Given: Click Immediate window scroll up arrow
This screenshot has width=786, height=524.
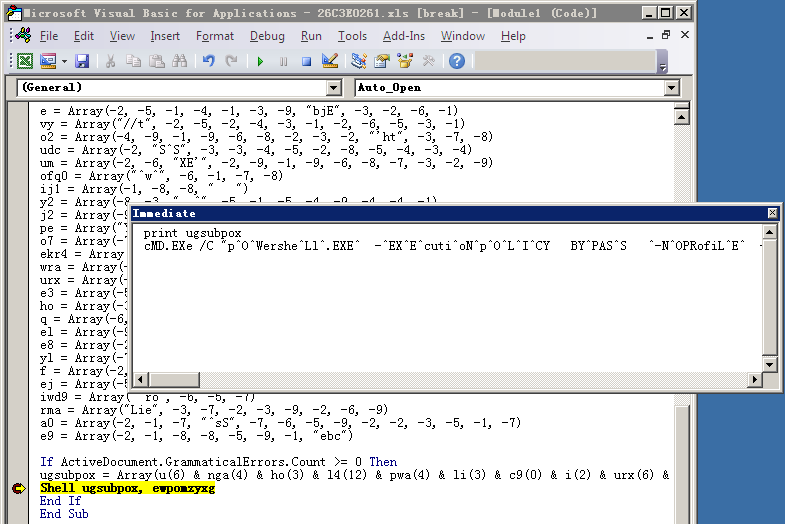Looking at the screenshot, I should (x=769, y=232).
